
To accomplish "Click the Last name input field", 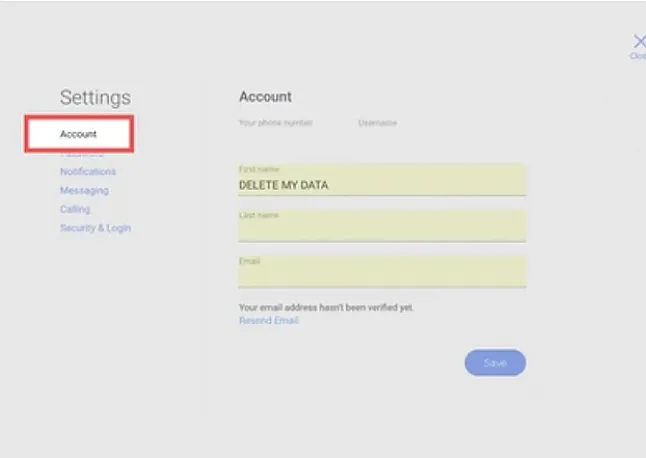I will [x=382, y=225].
